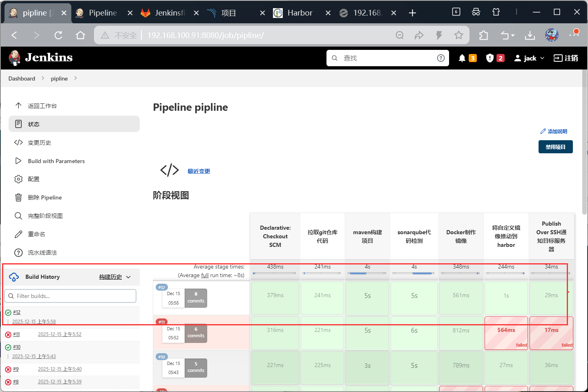Select 删除 Pipeline sidebar item
Image resolution: width=588 pixels, height=392 pixels.
(x=74, y=197)
